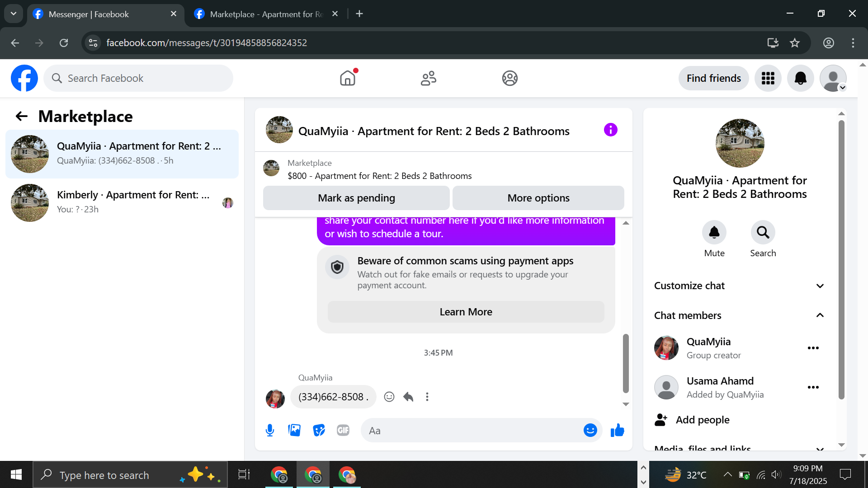
Task: Open the taskbar volume control
Action: (777, 474)
